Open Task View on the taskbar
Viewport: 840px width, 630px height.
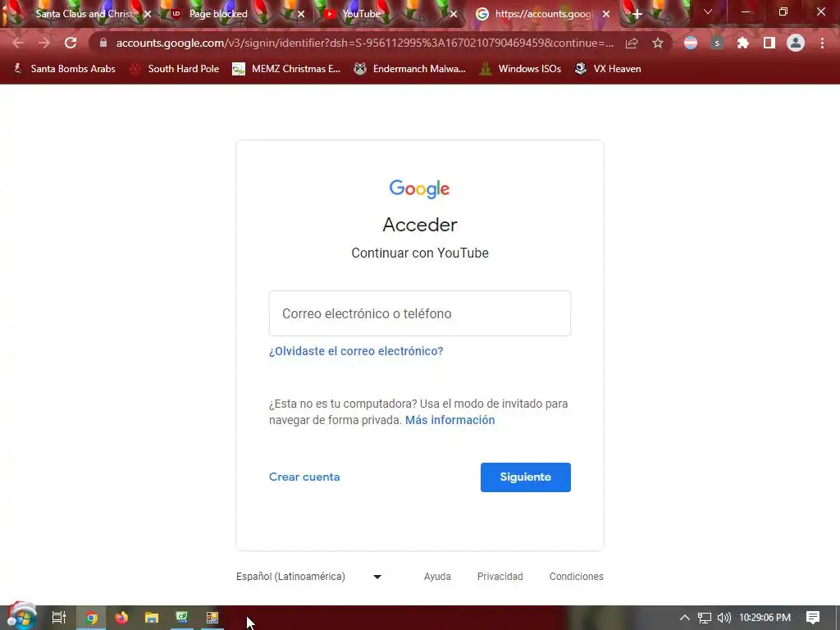pos(59,618)
